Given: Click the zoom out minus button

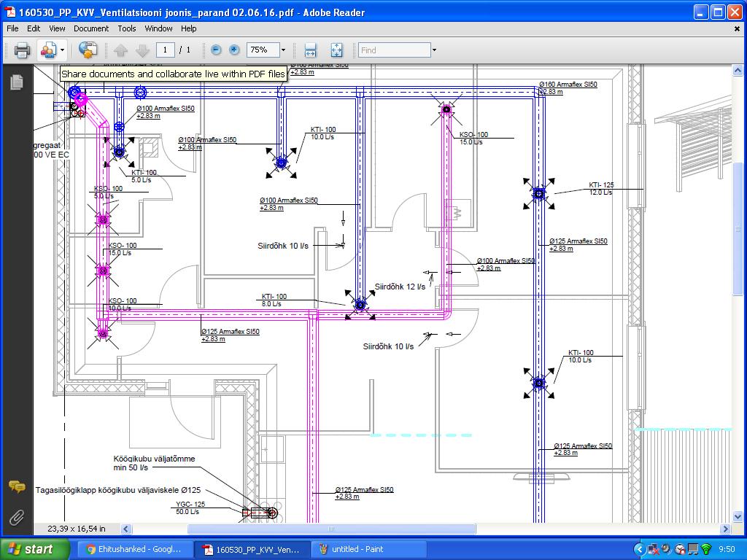Looking at the screenshot, I should click(x=216, y=50).
